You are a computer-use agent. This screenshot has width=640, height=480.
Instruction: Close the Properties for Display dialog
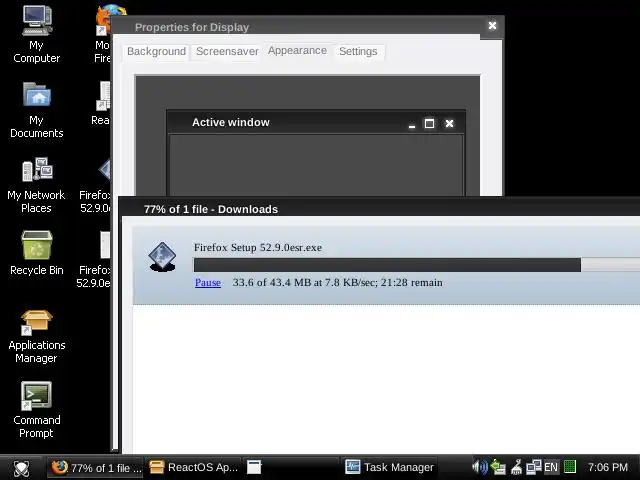point(492,26)
